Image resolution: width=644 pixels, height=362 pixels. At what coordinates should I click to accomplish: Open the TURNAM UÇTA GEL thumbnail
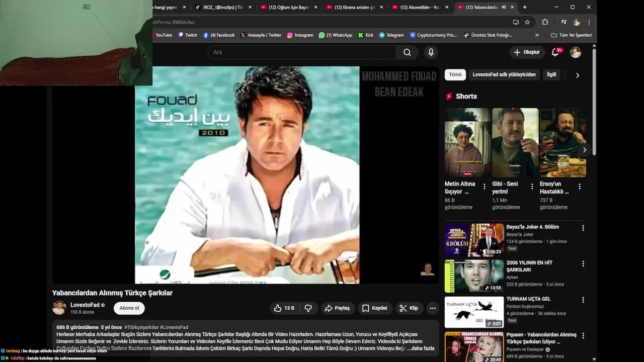474,312
